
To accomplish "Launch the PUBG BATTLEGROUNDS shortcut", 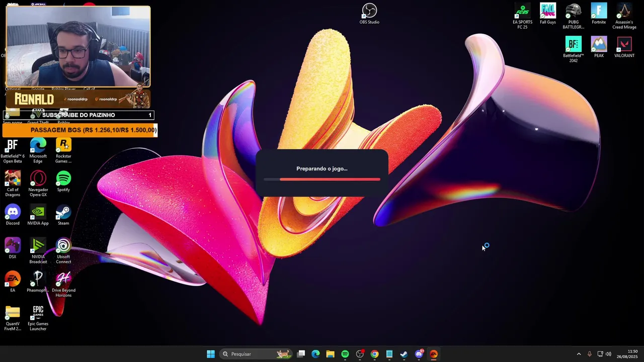I will 573,16.
